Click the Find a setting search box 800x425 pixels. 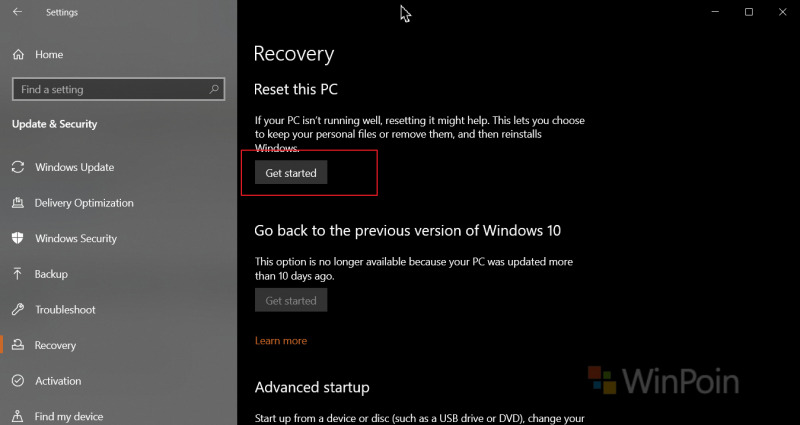pyautogui.click(x=118, y=89)
